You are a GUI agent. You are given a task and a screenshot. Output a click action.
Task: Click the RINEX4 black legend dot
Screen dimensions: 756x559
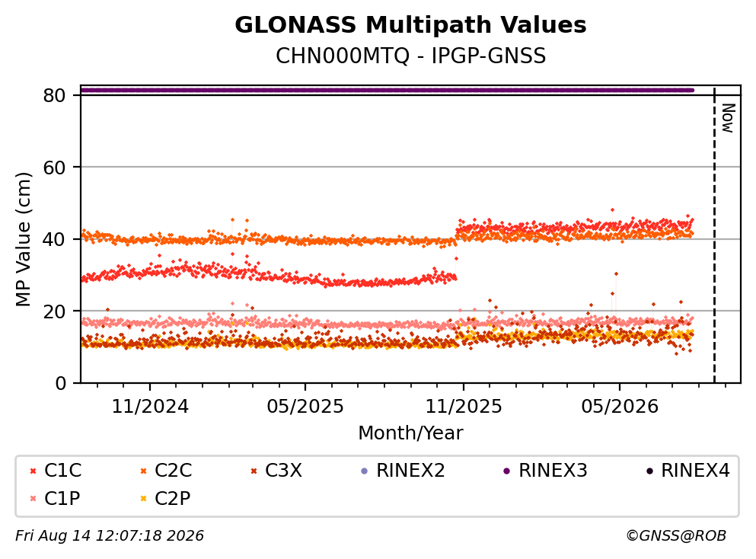tap(649, 471)
